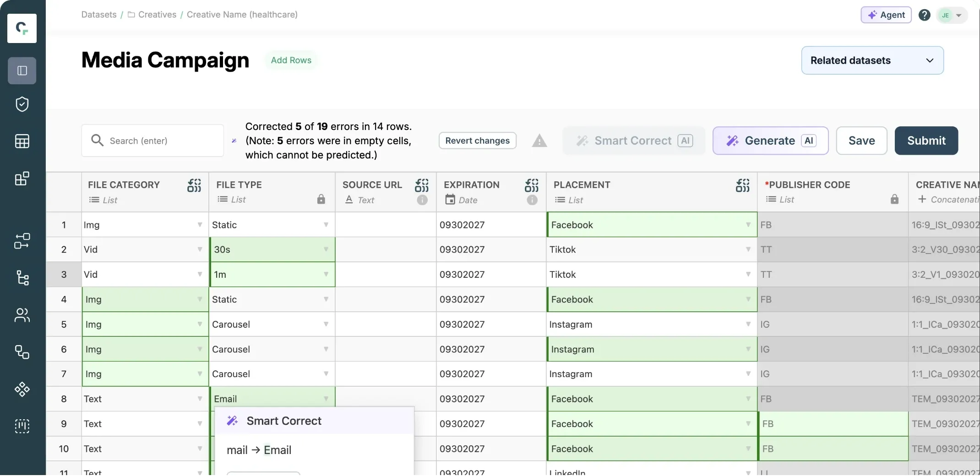Save the dataset

click(861, 141)
